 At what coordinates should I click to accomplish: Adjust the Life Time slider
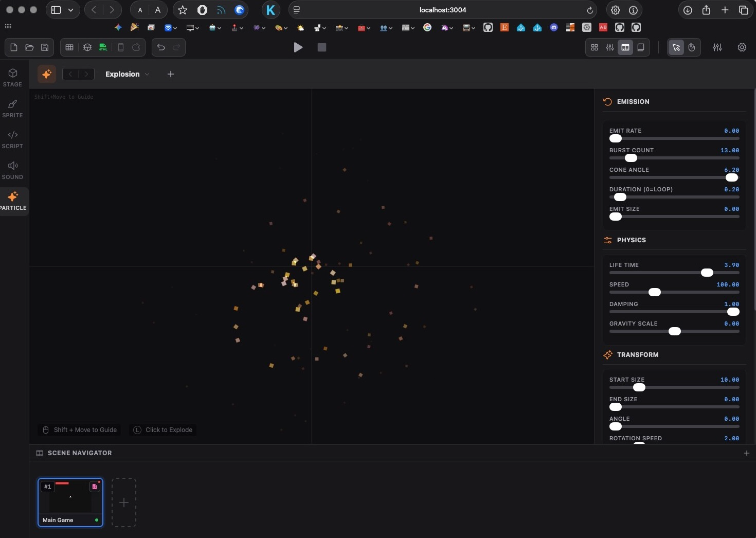(674, 273)
